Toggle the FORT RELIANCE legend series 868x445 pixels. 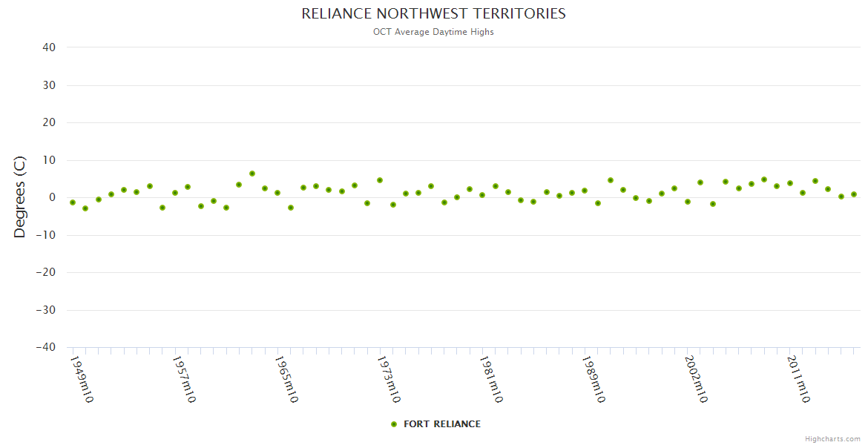[x=441, y=424]
